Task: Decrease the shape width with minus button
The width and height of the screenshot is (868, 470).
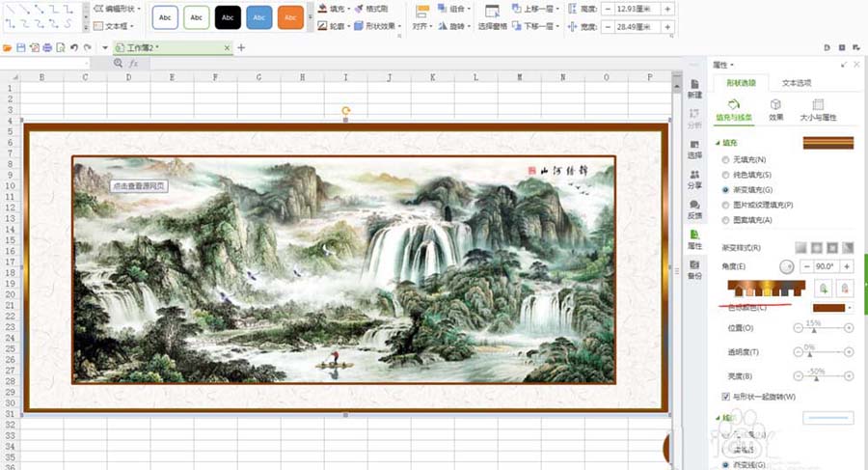Action: (608, 27)
